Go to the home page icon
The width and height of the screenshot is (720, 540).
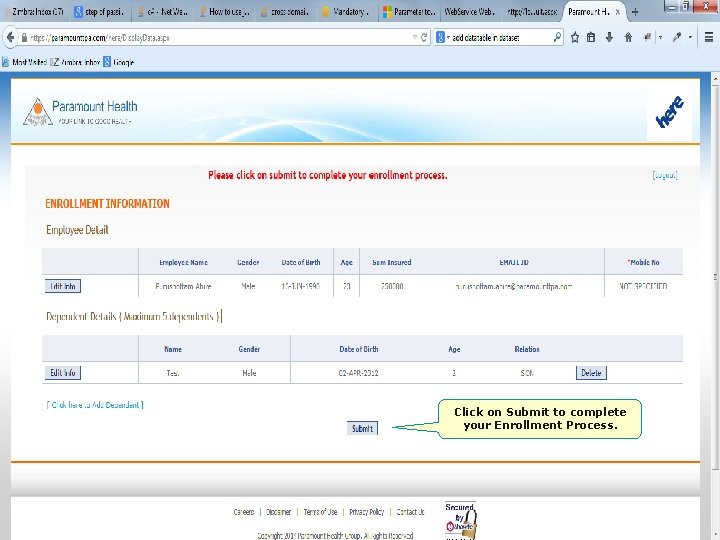pyautogui.click(x=628, y=37)
